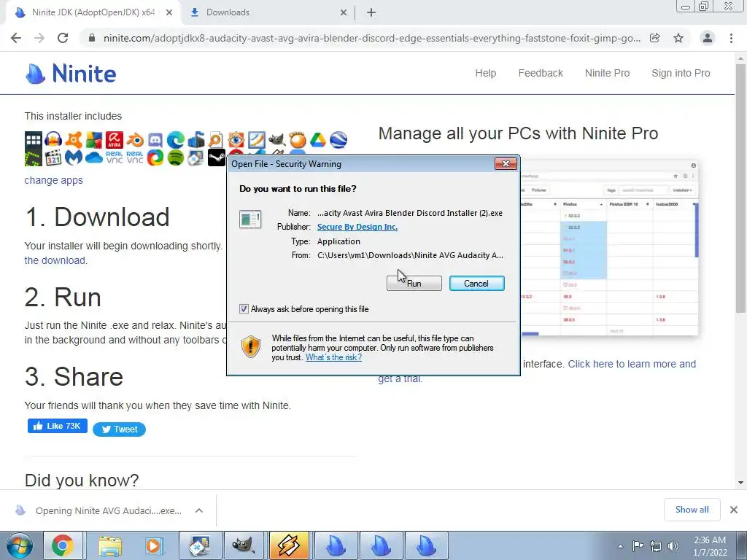This screenshot has height=560, width=747.
Task: Click the ShareX colorful icon
Action: tap(155, 157)
